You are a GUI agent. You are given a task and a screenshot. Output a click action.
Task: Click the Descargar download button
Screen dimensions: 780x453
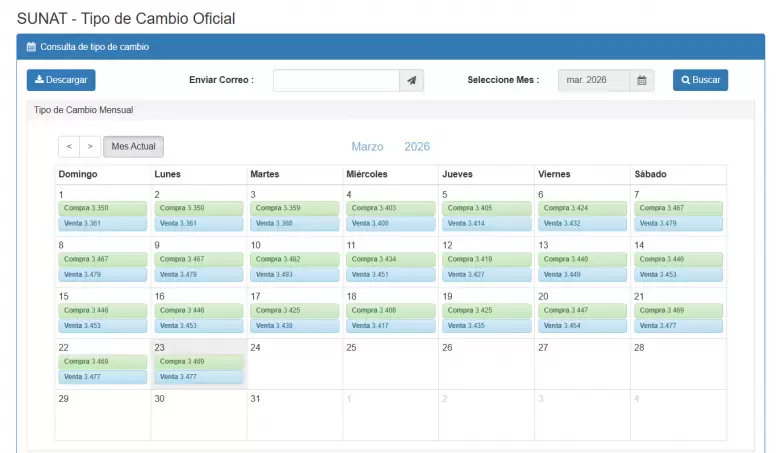click(61, 80)
